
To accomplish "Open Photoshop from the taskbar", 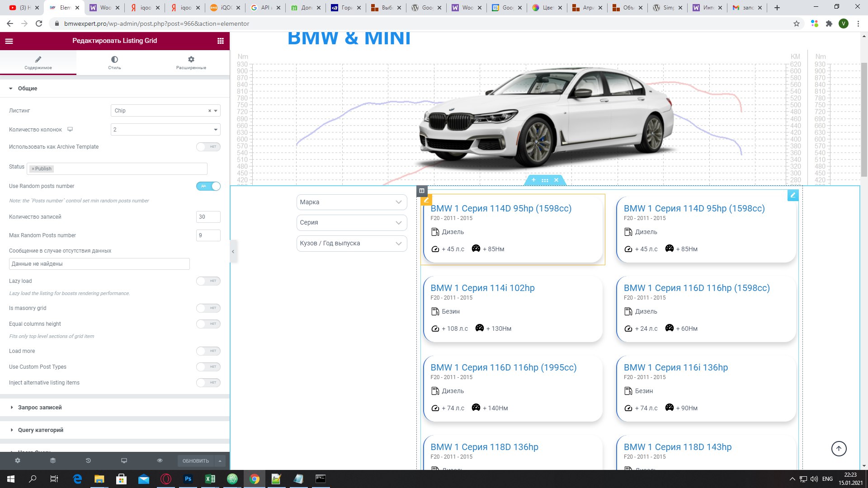I will 188,479.
